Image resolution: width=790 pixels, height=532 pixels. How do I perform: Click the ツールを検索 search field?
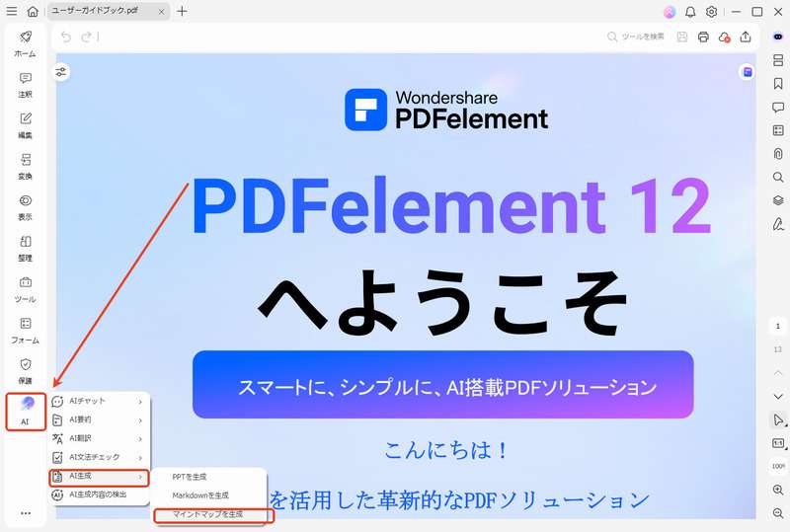(636, 37)
